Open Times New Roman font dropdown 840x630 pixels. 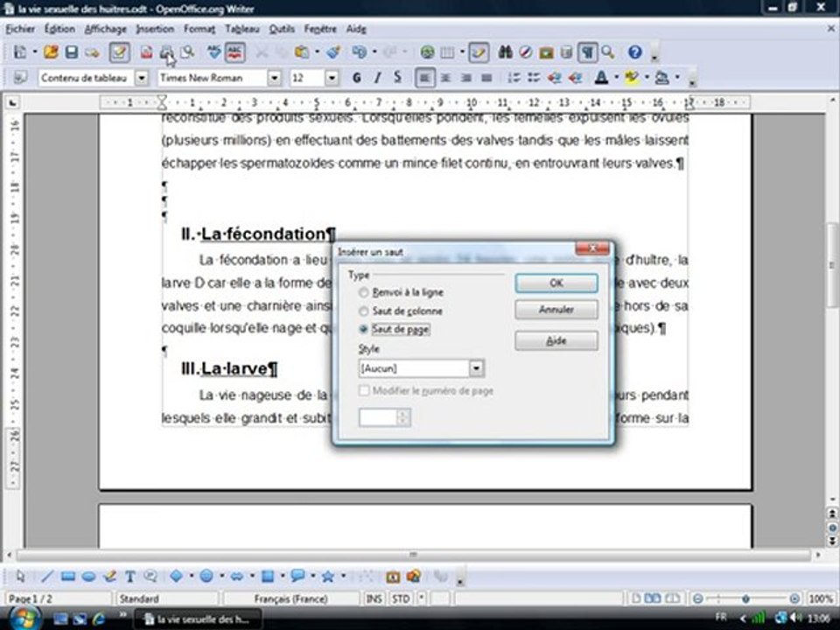[274, 78]
